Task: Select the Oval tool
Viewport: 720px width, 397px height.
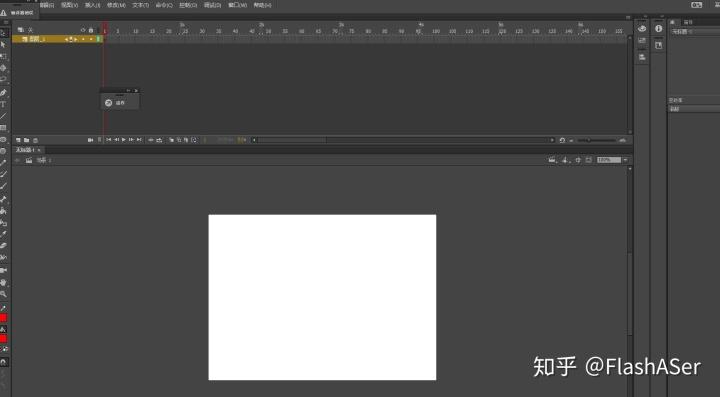Action: click(x=3, y=140)
